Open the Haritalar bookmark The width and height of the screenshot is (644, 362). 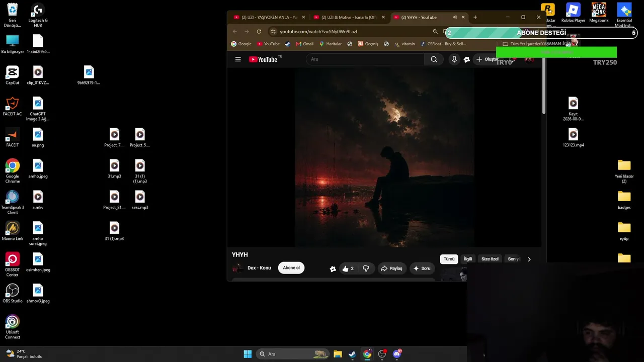330,44
